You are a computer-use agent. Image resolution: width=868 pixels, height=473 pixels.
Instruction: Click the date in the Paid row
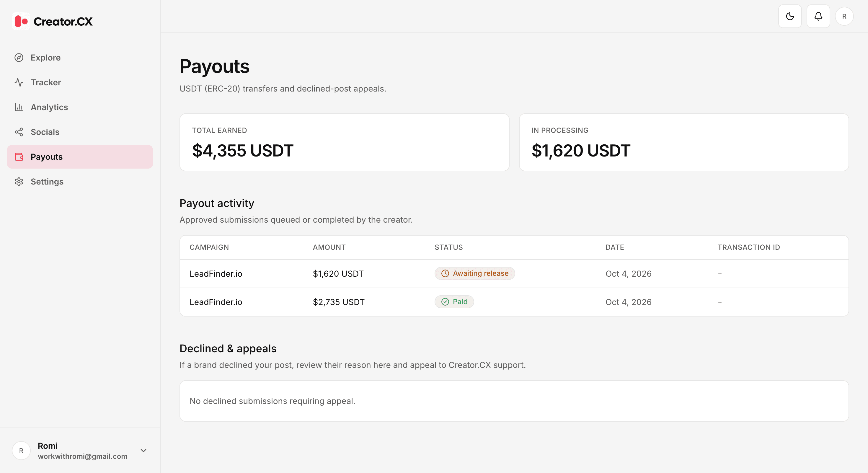629,302
